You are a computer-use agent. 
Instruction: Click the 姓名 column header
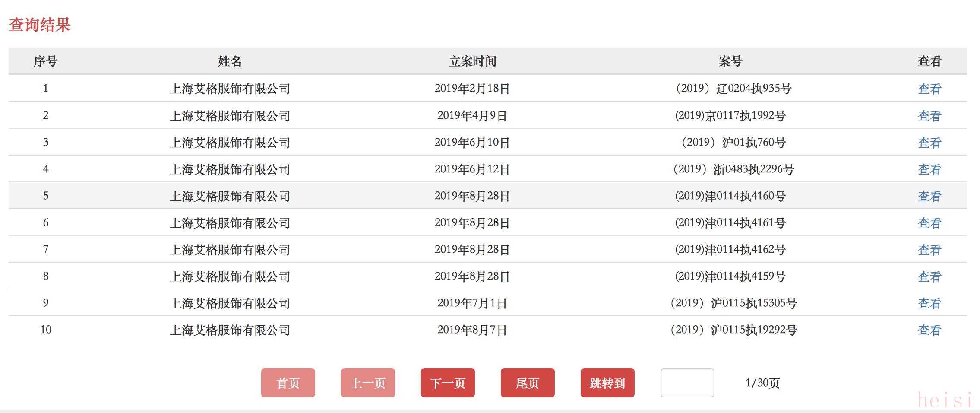tap(230, 61)
